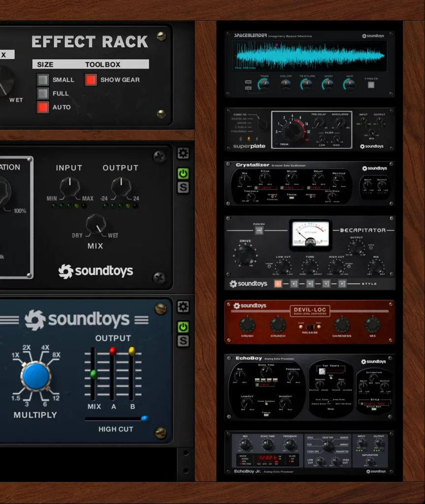Solo the upper rack plugin with S button
This screenshot has width=425, height=504.
click(x=183, y=187)
